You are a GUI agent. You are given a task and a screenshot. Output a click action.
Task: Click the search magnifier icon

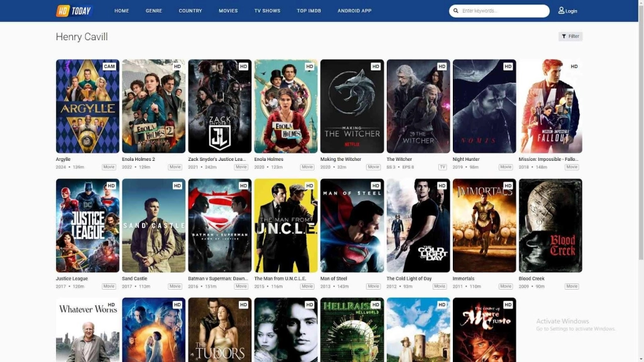tap(455, 11)
